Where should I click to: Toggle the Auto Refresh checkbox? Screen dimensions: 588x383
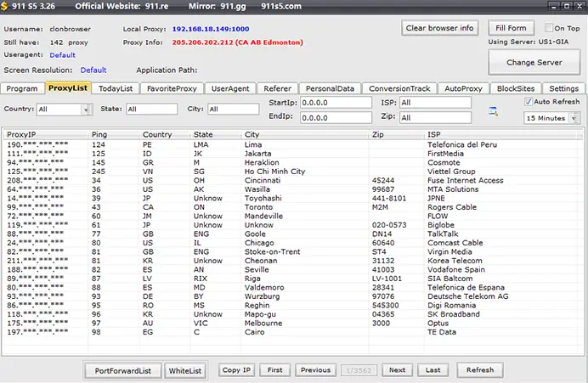click(528, 102)
